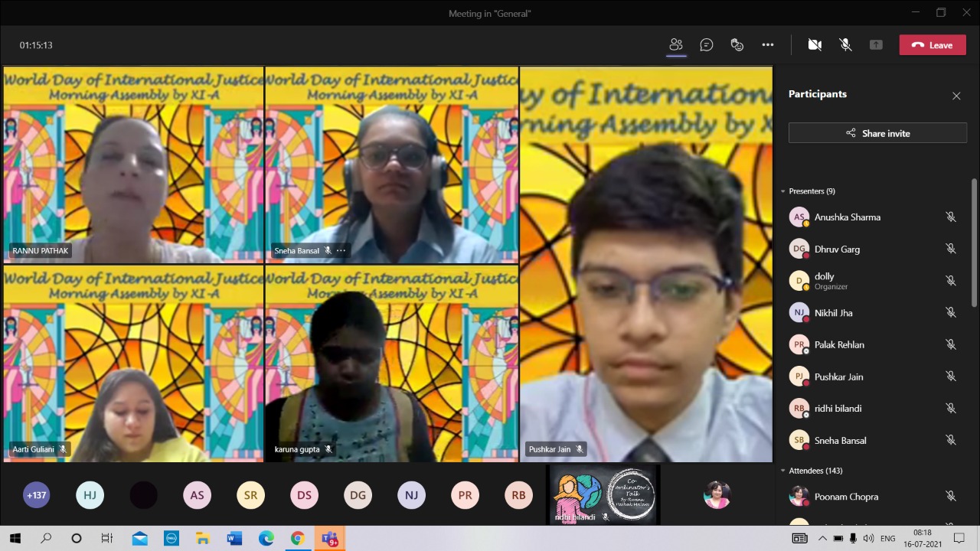Select Pushkar Jain in the participants list
980x551 pixels.
838,377
